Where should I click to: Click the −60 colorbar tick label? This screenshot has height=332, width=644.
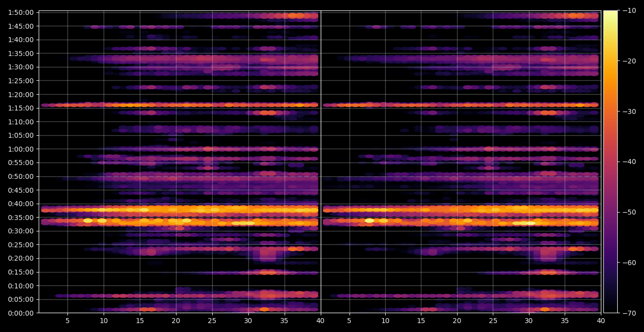630,263
